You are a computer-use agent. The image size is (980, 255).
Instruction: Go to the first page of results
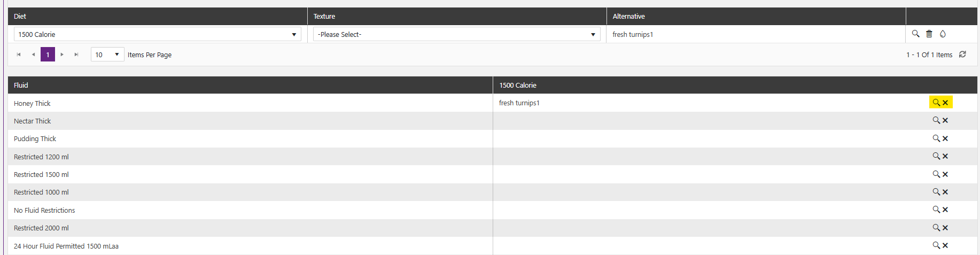coord(19,55)
